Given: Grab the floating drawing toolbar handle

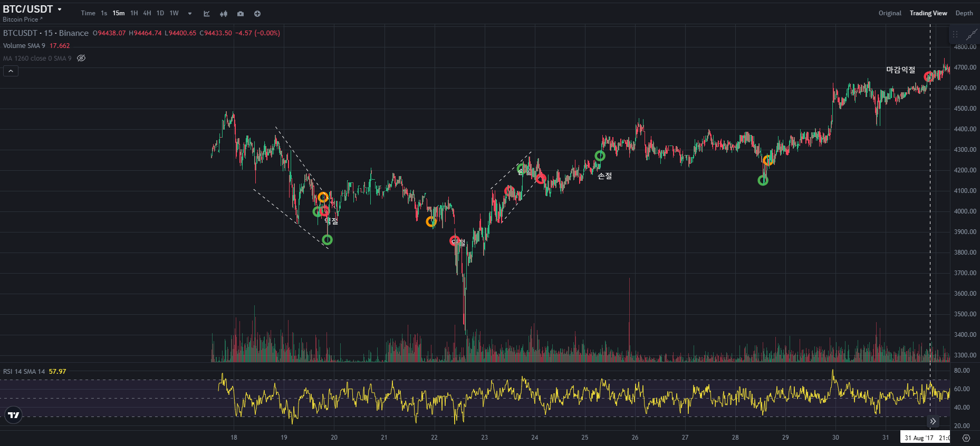Looking at the screenshot, I should (955, 34).
